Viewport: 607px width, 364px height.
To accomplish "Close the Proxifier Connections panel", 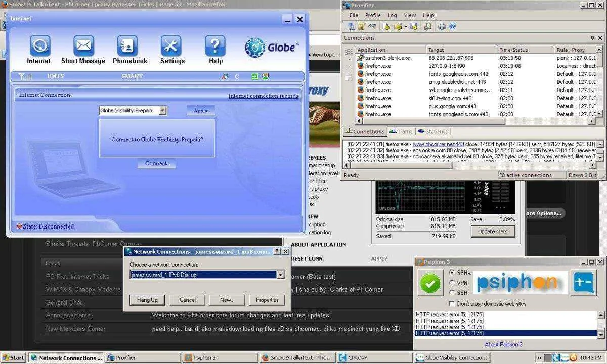I will click(600, 38).
